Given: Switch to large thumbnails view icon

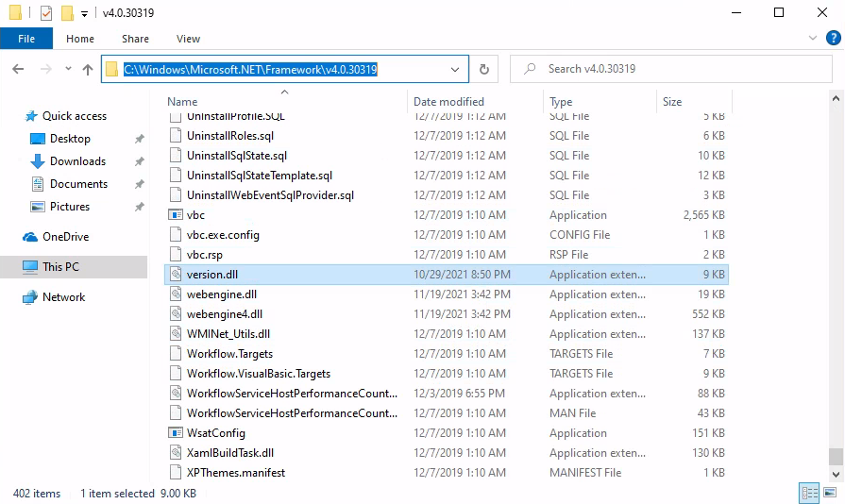Looking at the screenshot, I should point(830,493).
